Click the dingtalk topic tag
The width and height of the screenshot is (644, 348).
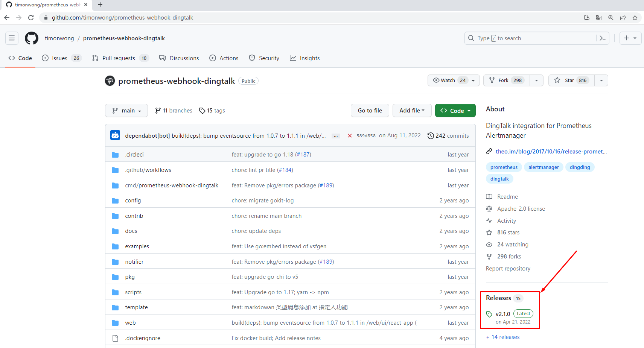pyautogui.click(x=499, y=179)
